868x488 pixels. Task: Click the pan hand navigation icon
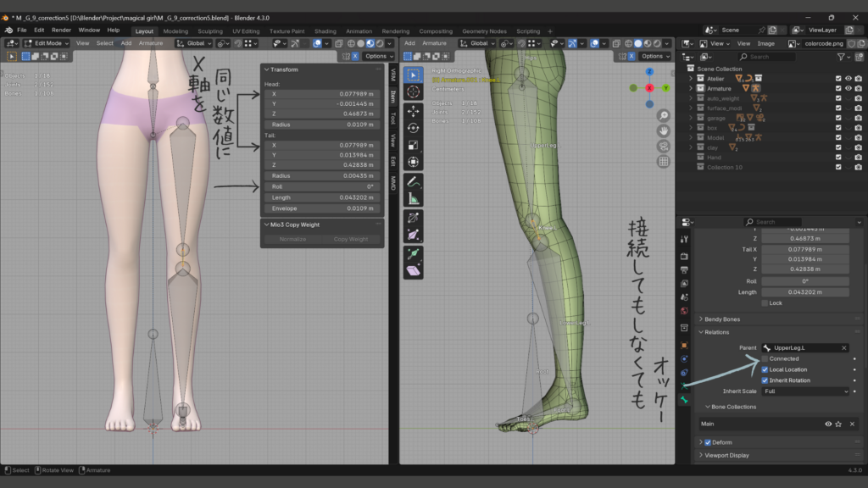coord(663,130)
